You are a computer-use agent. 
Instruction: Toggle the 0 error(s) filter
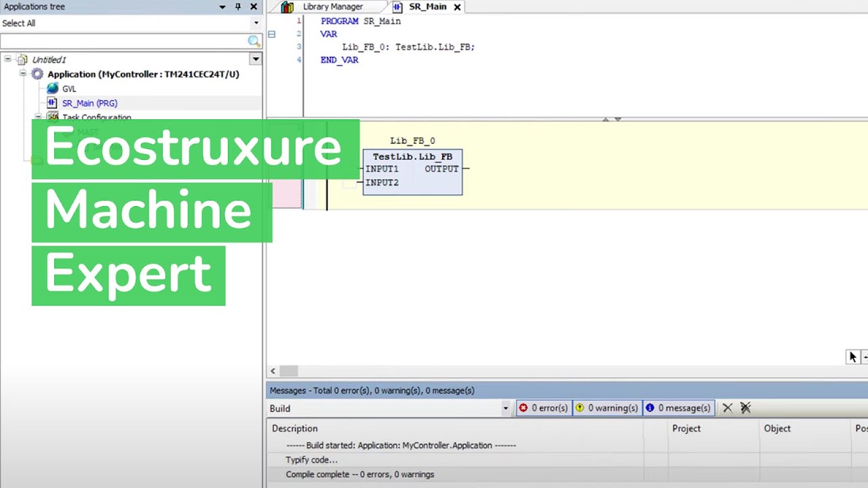543,408
